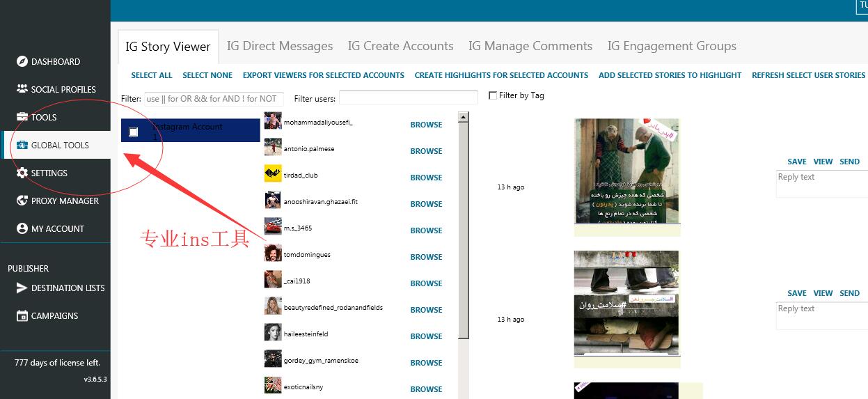Click Select All stories link
The width and height of the screenshot is (868, 399).
151,75
